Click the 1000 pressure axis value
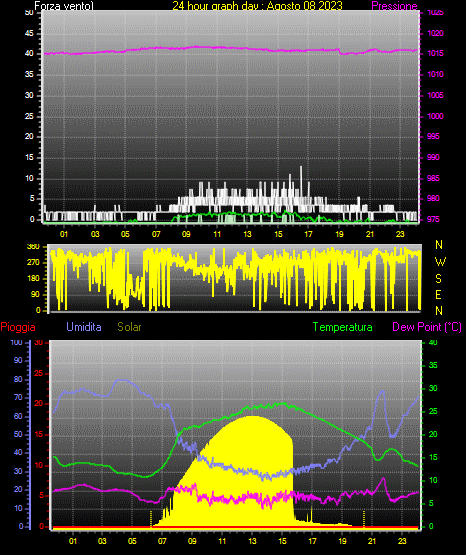Viewport: 466px width, 555px height. pos(436,116)
